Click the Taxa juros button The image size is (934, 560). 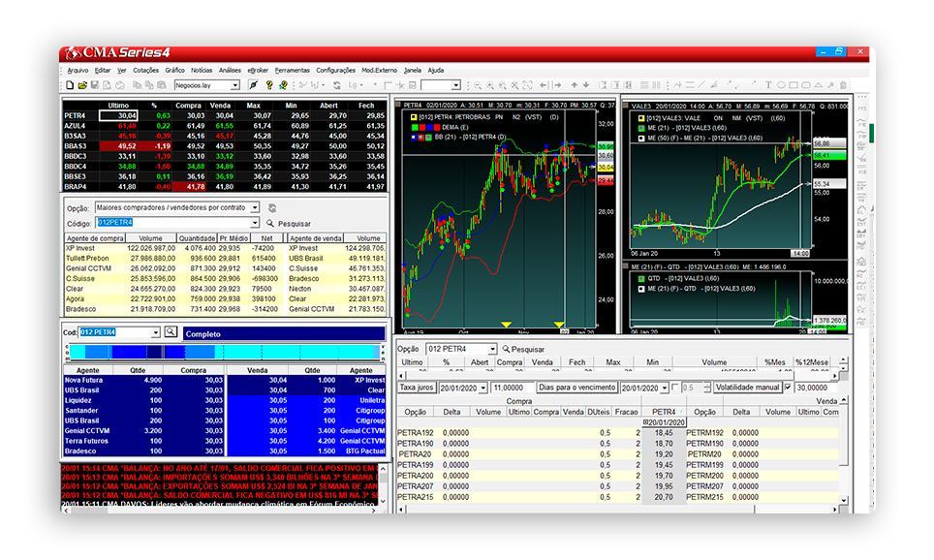[417, 388]
